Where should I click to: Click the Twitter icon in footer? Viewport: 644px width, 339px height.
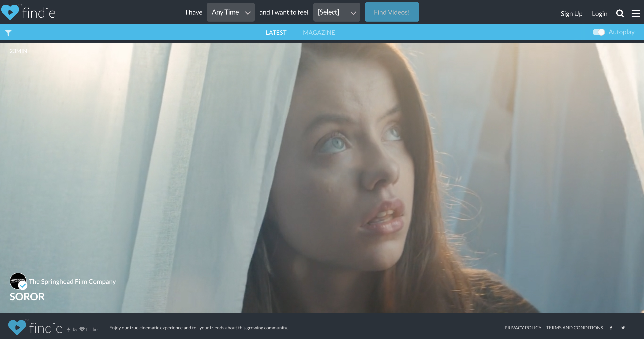[623, 328]
